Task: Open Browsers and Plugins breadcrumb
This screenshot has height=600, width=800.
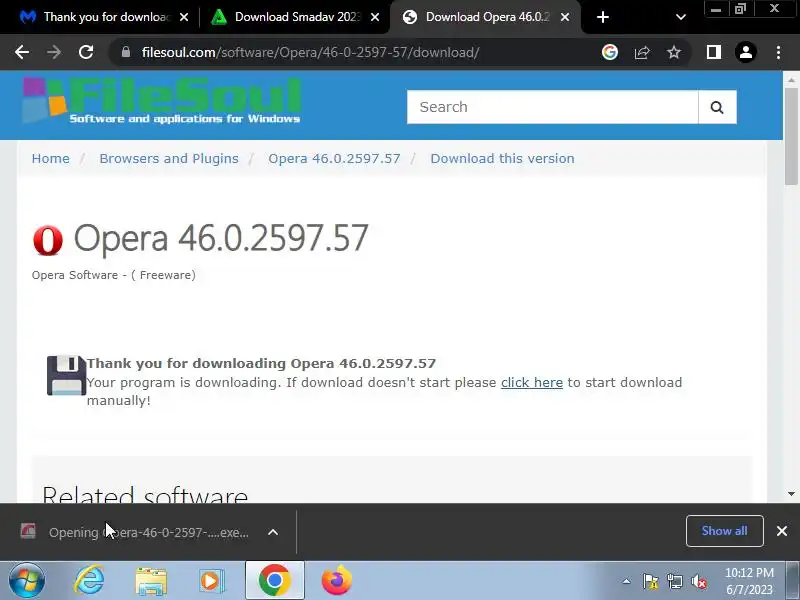Action: [169, 159]
